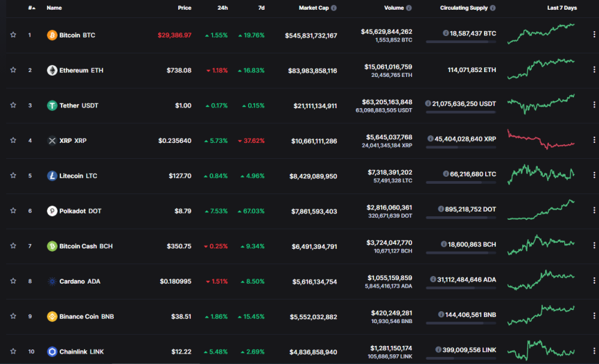
Task: Click info icon beside Tether circulating supply
Action: (x=428, y=103)
